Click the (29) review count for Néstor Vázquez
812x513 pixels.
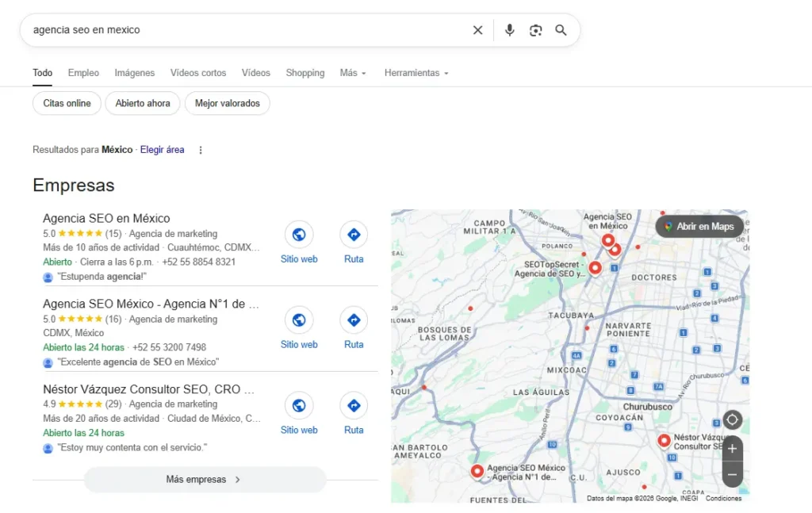pos(113,404)
